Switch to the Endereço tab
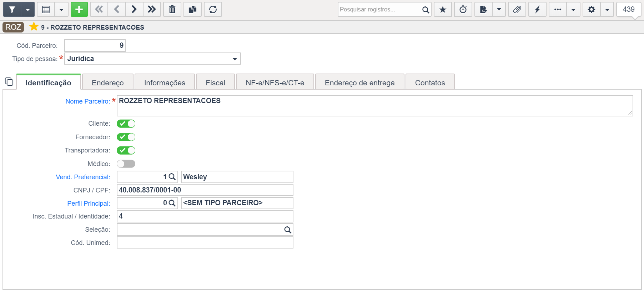Viewport: 644px width, 291px height. pos(108,82)
